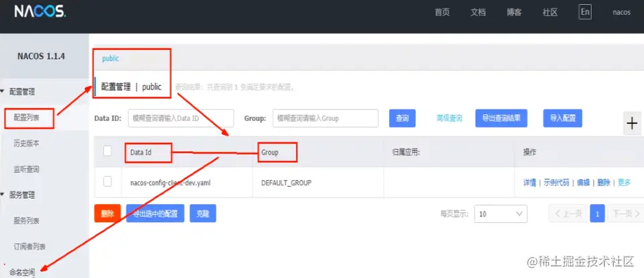
Task: Click the Group column header
Action: (270, 152)
